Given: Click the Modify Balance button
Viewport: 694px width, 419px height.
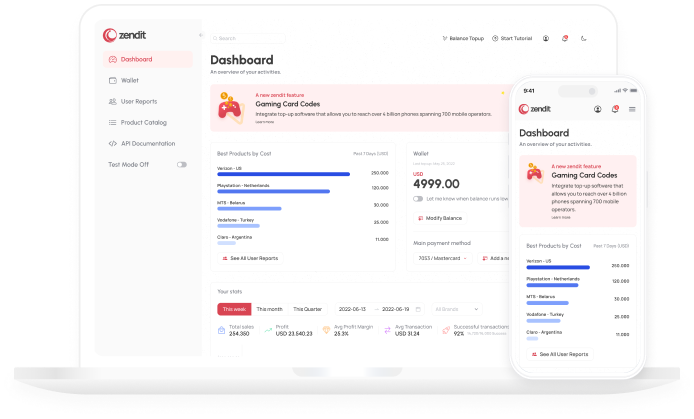Looking at the screenshot, I should coord(440,218).
